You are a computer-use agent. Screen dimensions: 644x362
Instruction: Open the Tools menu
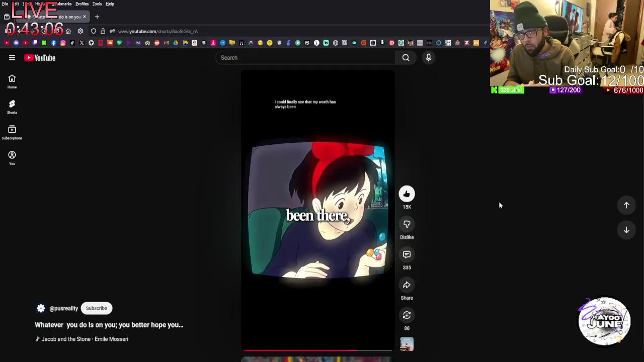pyautogui.click(x=97, y=4)
